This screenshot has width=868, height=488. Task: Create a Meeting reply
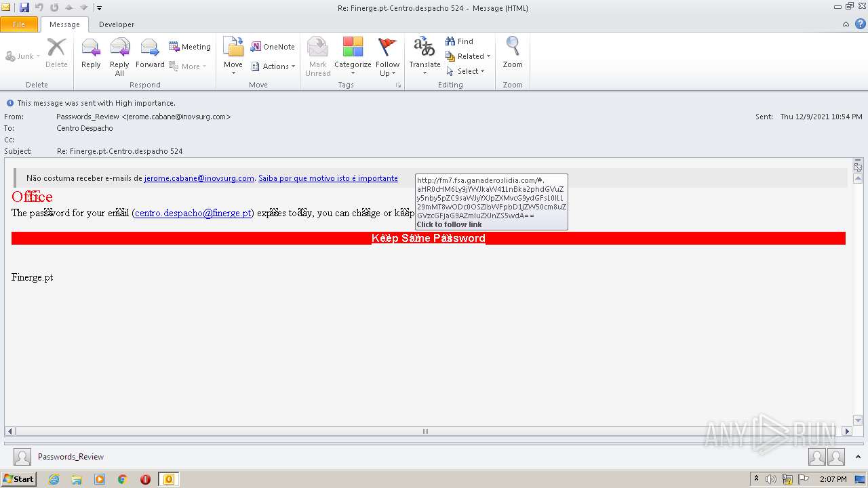(190, 47)
